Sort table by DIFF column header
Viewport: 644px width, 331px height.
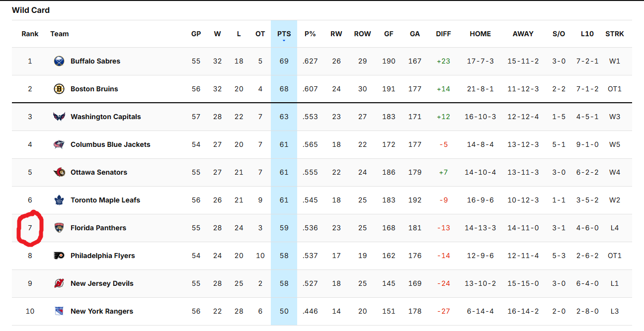coord(443,34)
